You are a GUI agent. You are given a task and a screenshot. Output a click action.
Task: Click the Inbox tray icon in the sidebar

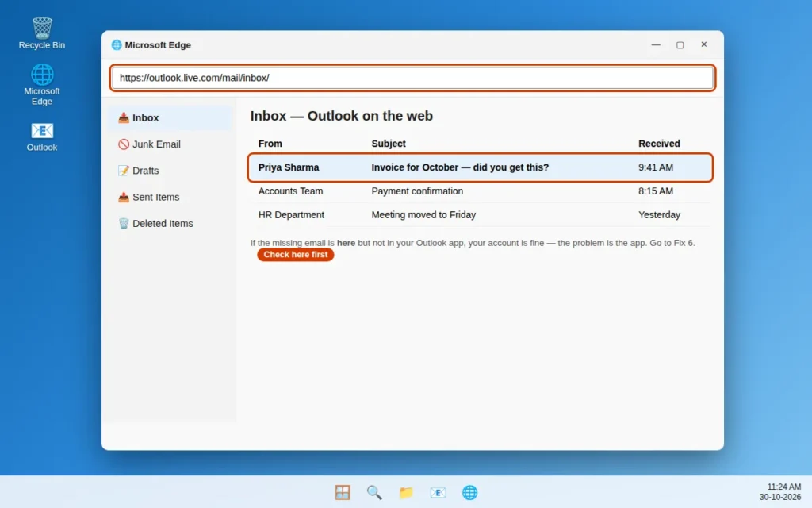(x=123, y=118)
